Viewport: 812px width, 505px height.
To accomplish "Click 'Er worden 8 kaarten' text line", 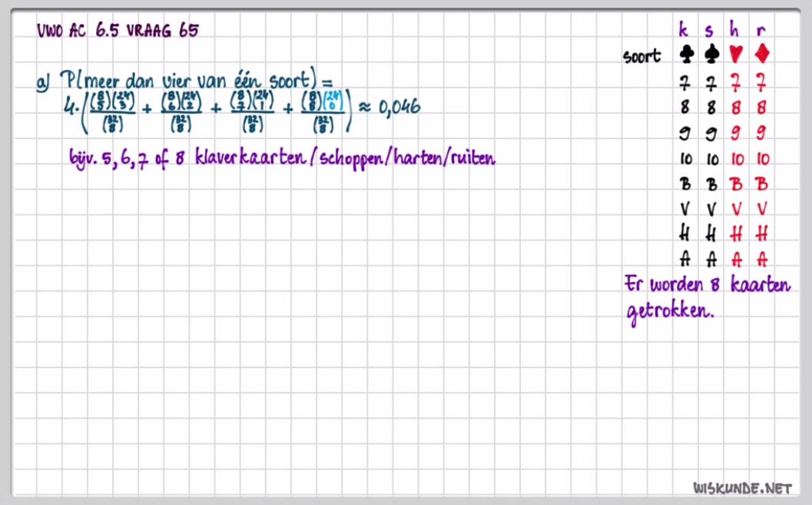I will click(708, 284).
